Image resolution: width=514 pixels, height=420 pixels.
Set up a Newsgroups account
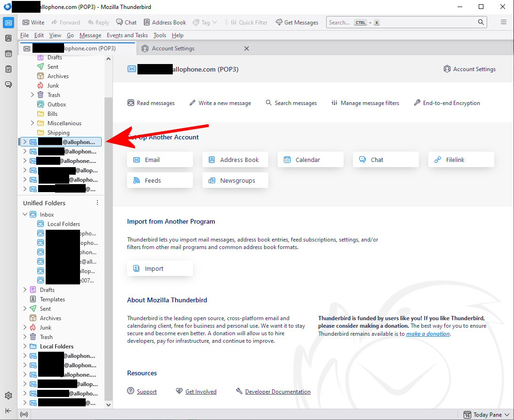pyautogui.click(x=235, y=180)
